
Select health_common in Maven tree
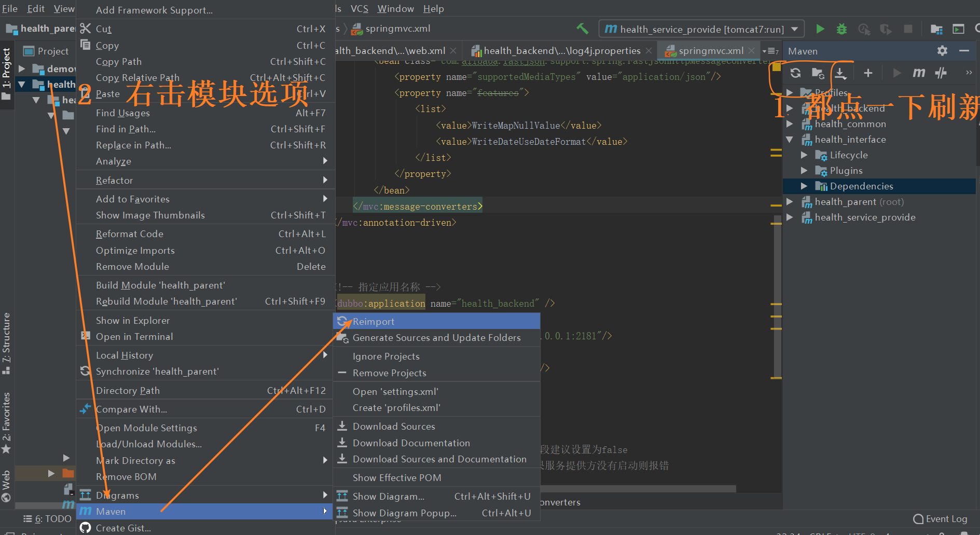[x=850, y=124]
